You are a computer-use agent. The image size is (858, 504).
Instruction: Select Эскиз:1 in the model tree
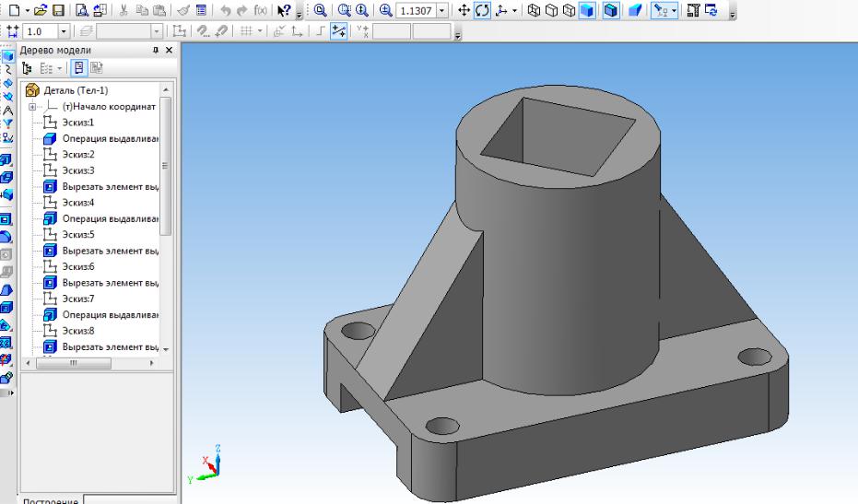click(x=78, y=123)
